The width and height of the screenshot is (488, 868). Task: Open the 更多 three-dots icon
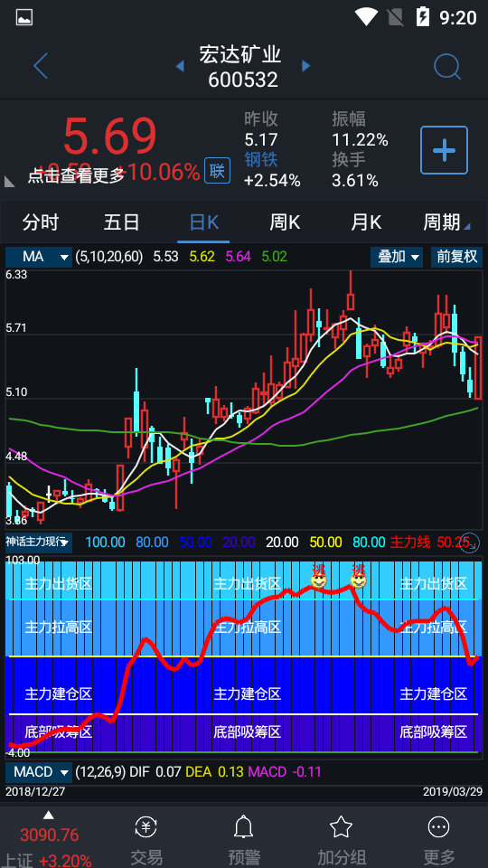point(439,827)
